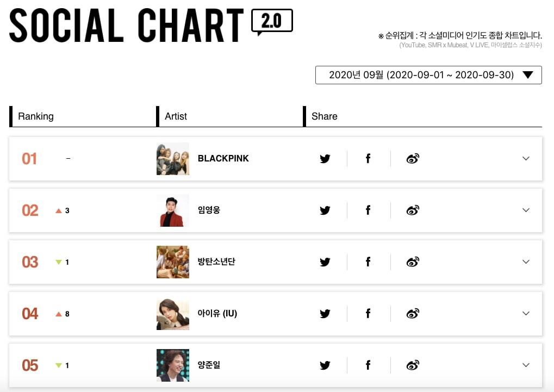This screenshot has width=554, height=392.
Task: Share 양준일 ranking on Twitter
Action: pyautogui.click(x=325, y=365)
